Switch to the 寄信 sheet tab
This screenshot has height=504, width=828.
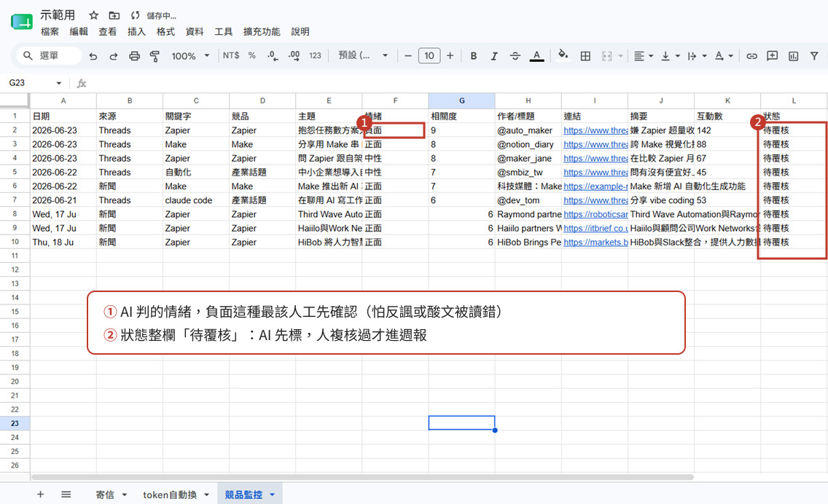[x=104, y=495]
